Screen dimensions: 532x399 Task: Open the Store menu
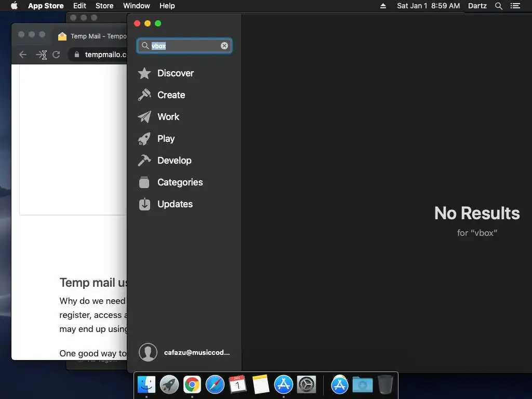[x=104, y=6]
